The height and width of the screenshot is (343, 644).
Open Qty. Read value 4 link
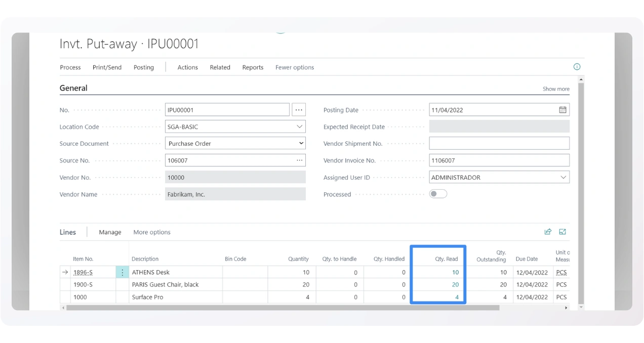pos(457,297)
